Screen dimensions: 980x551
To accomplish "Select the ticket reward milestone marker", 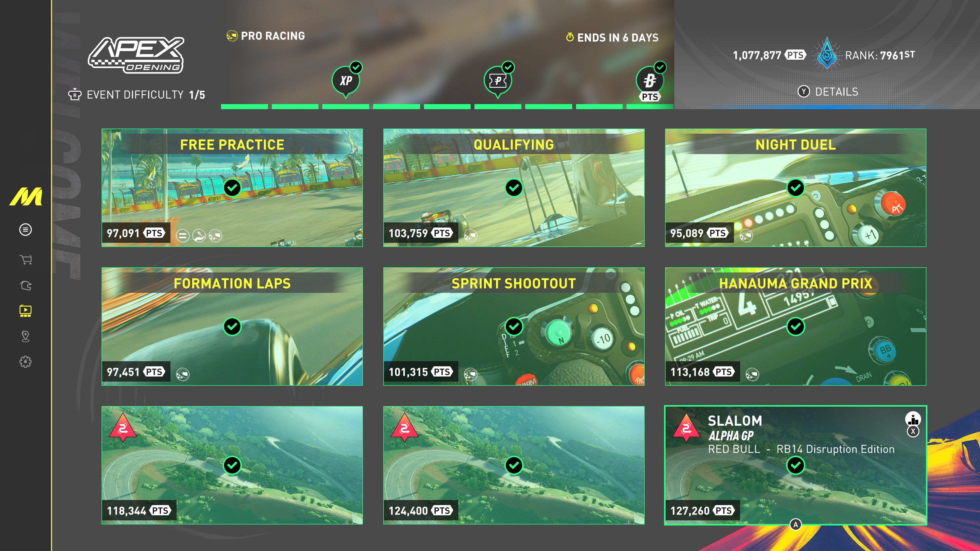I will click(498, 80).
